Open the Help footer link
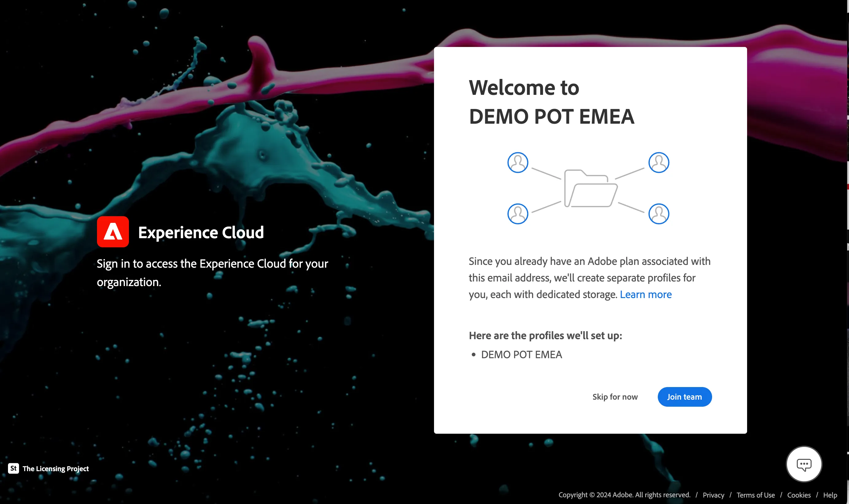The image size is (849, 504). click(x=830, y=495)
